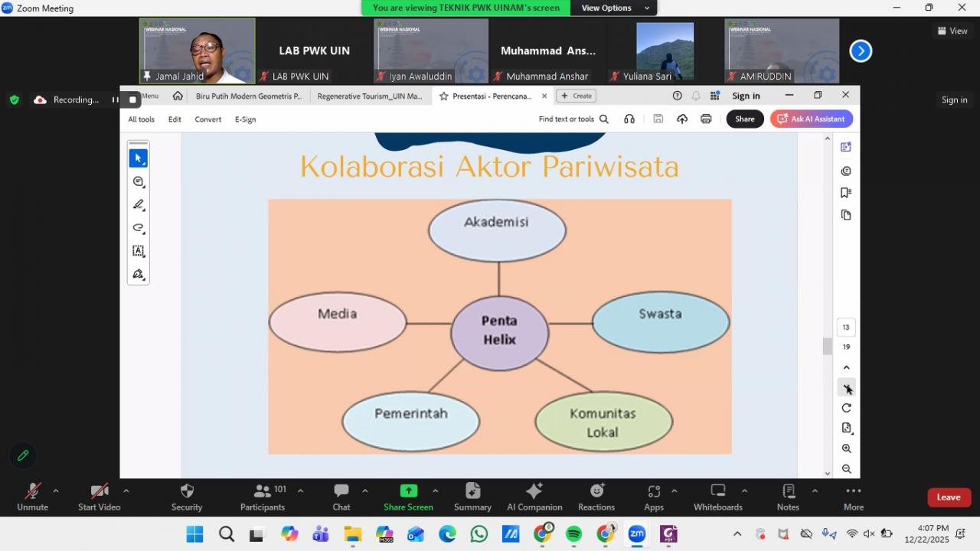Select the Selection arrow tool
Screen dimensions: 980x551
point(139,157)
